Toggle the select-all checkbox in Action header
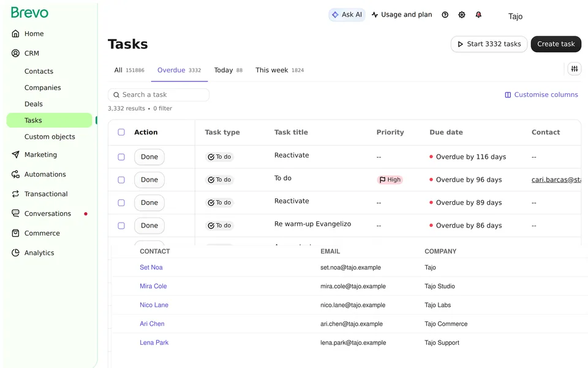This screenshot has width=588, height=368. pos(121,132)
